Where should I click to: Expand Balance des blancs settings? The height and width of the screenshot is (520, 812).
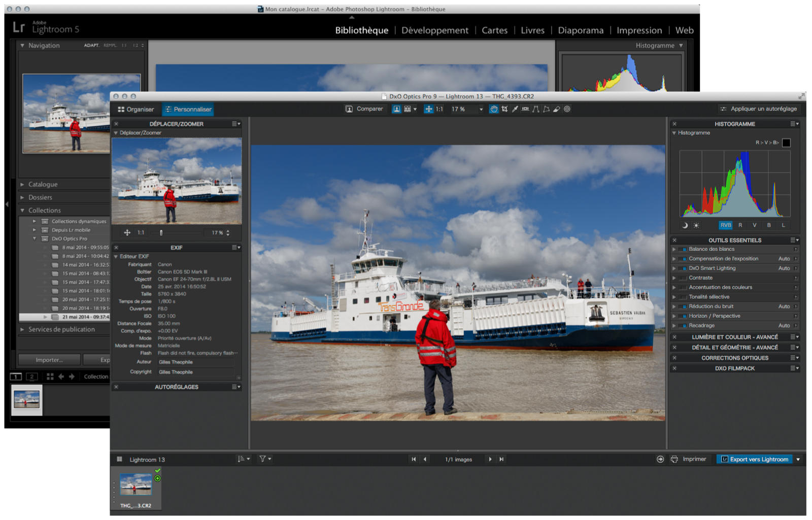click(x=674, y=249)
